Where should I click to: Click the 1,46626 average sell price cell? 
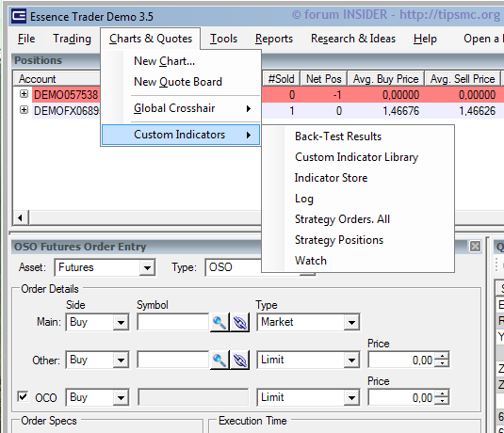[x=463, y=111]
